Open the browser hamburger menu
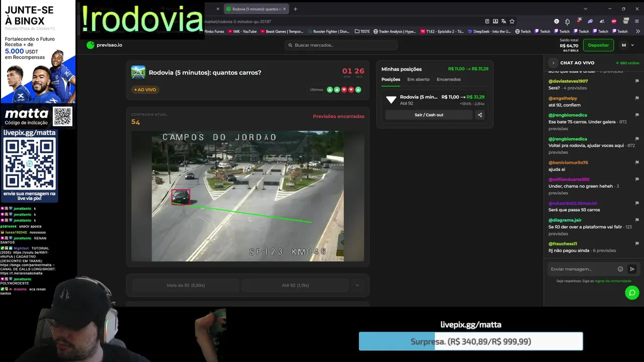 click(x=637, y=21)
